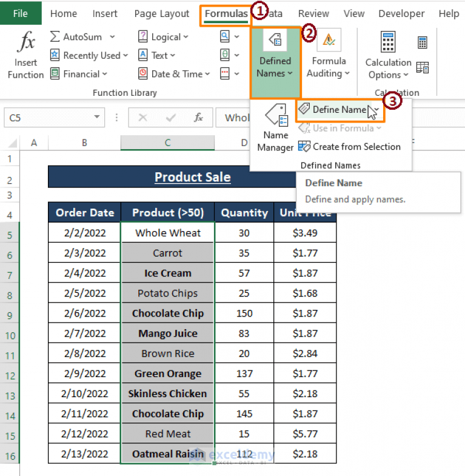
Task: Click the Select All corner triangle
Action: coord(13,142)
